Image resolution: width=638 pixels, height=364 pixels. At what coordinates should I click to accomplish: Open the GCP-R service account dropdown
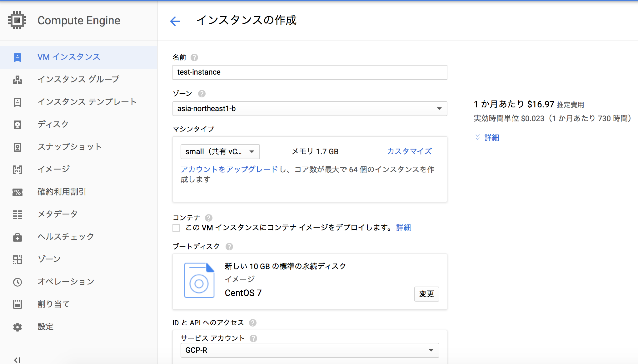click(x=310, y=350)
